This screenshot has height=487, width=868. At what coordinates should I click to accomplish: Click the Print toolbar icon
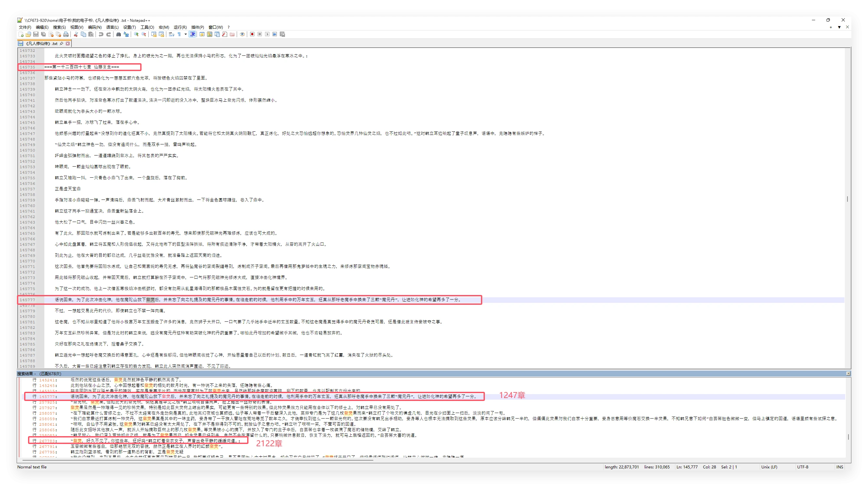pos(66,34)
